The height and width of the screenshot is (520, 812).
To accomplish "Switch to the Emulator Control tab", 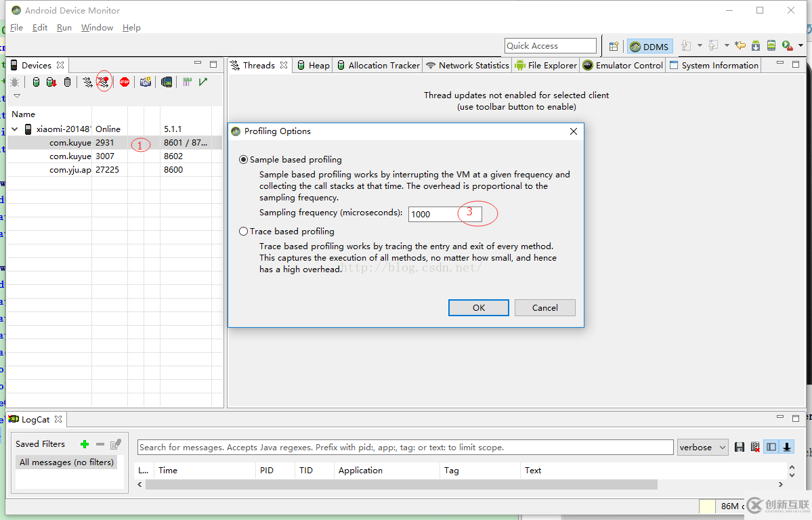I will coord(623,65).
